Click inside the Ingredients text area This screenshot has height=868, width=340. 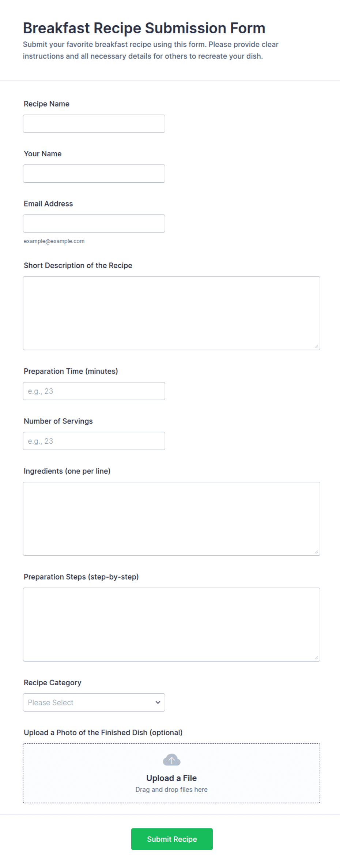171,519
